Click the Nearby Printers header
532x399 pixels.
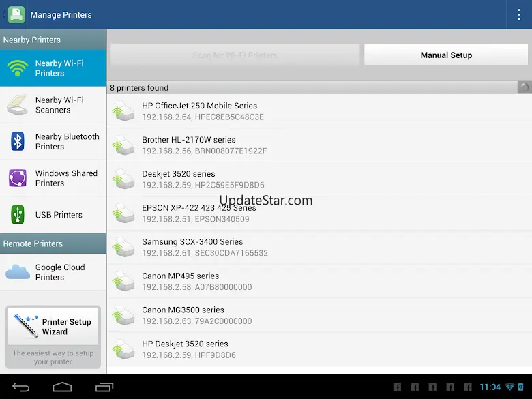click(53, 40)
